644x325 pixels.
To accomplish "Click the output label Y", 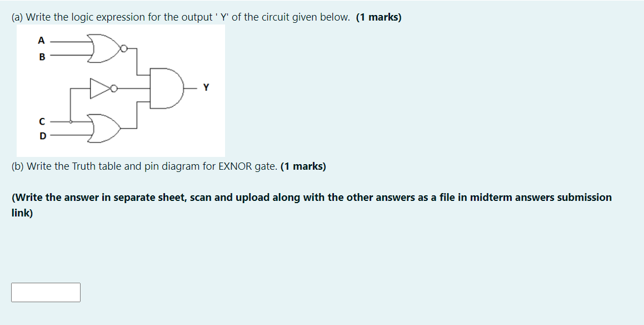I will click(x=206, y=87).
